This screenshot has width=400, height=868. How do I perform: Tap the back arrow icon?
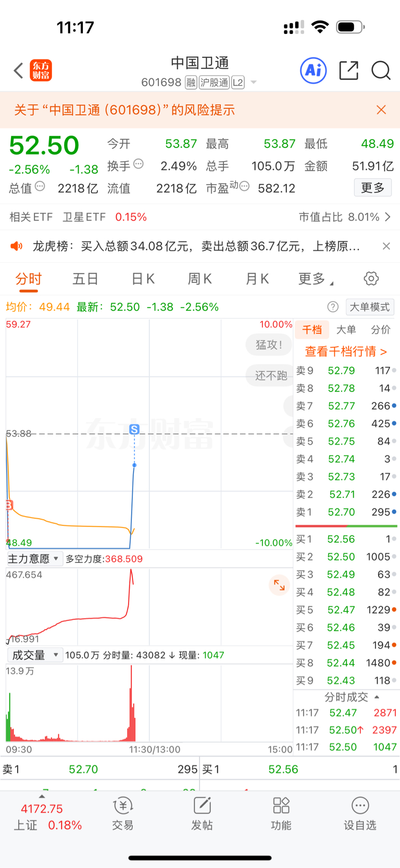pyautogui.click(x=18, y=70)
